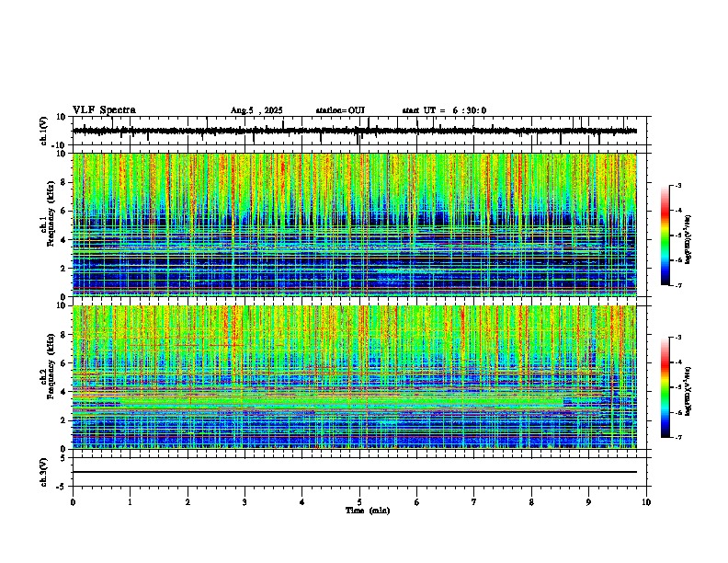Click time axis tick label "0"
Image resolution: width=728 pixels, height=563 pixels.
[73, 502]
